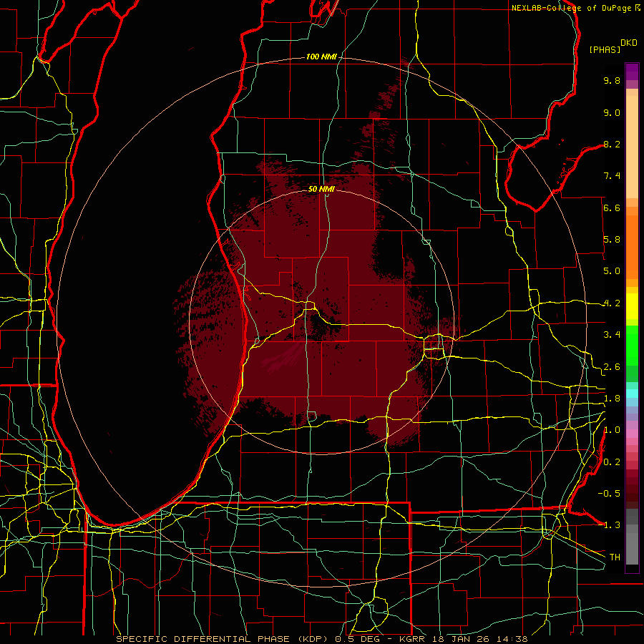Image resolution: width=644 pixels, height=644 pixels.
Task: Click the 9.0 value on the color scale
Action: point(612,112)
